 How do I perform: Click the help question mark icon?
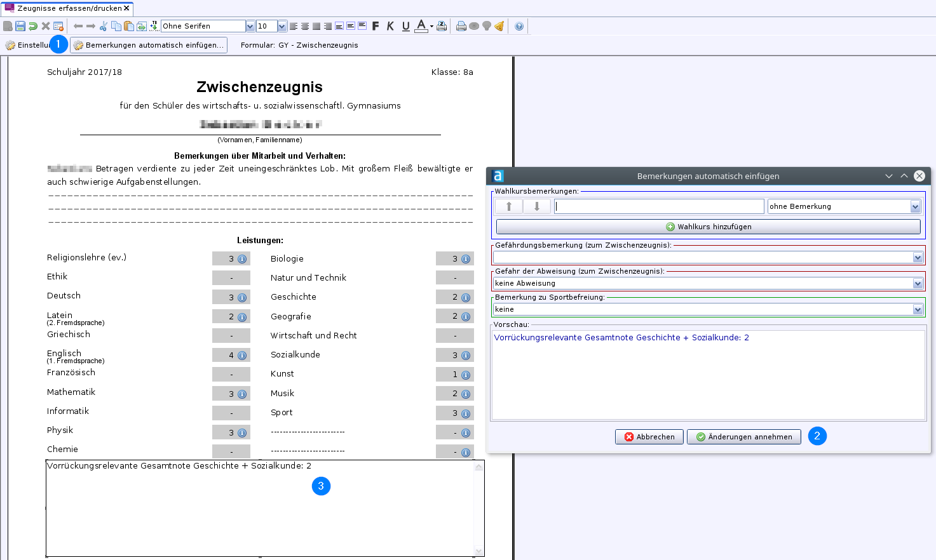click(x=519, y=26)
